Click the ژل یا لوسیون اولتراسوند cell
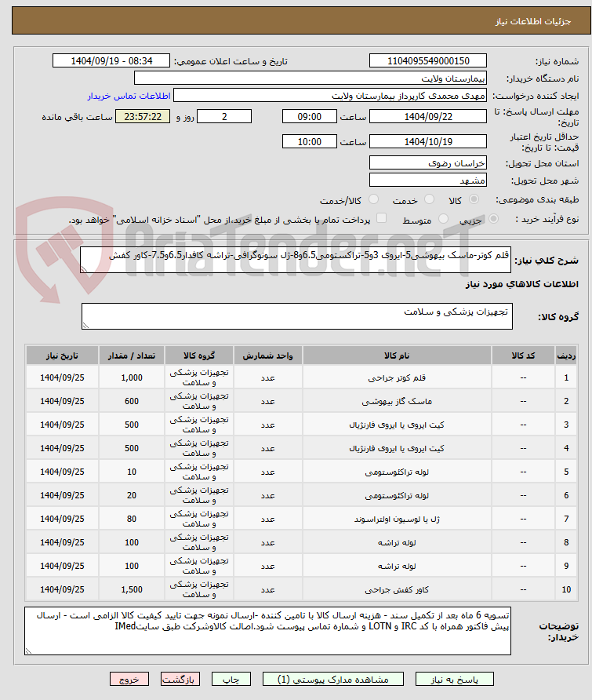The width and height of the screenshot is (592, 700). click(397, 519)
